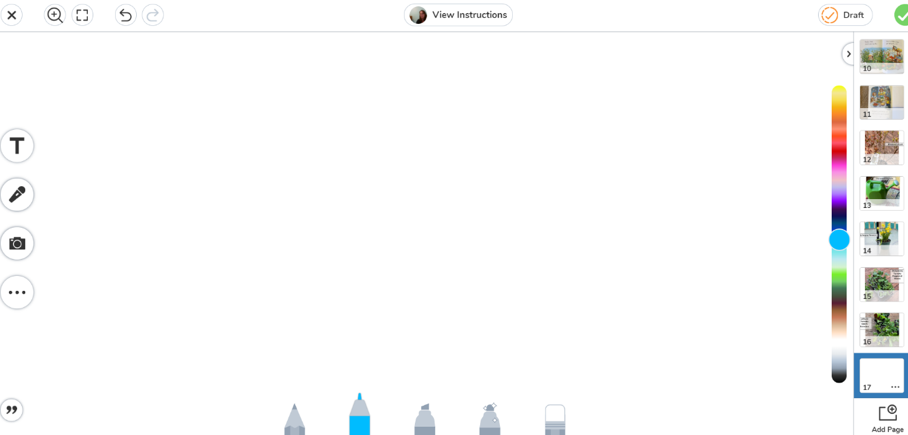Open page 13 thumbnail with watering can
The height and width of the screenshot is (435, 908).
click(x=882, y=193)
